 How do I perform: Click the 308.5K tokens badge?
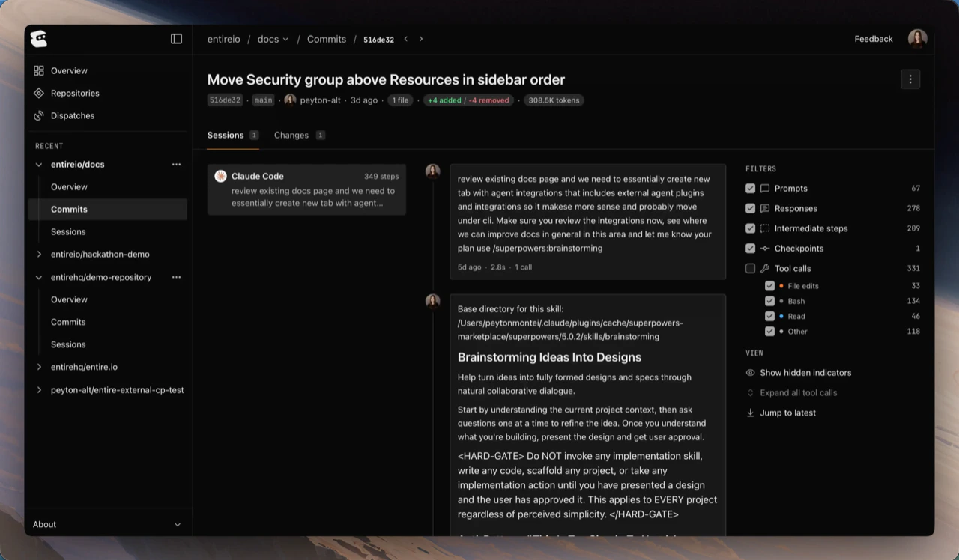tap(554, 100)
